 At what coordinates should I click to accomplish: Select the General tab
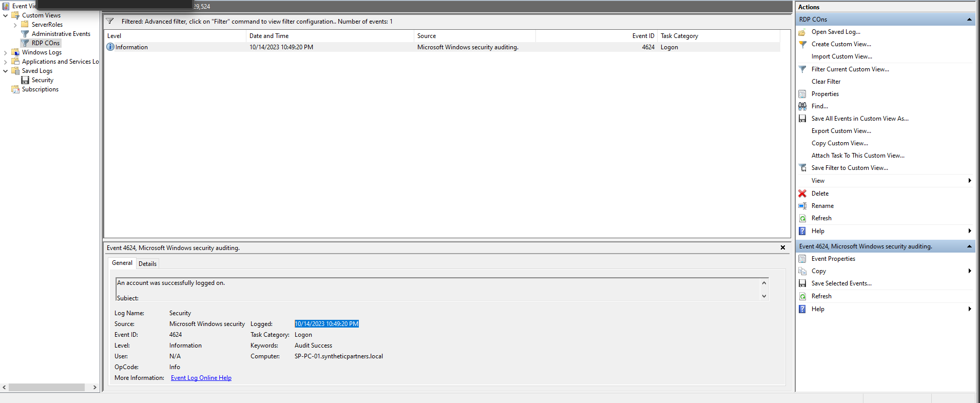[x=122, y=263]
